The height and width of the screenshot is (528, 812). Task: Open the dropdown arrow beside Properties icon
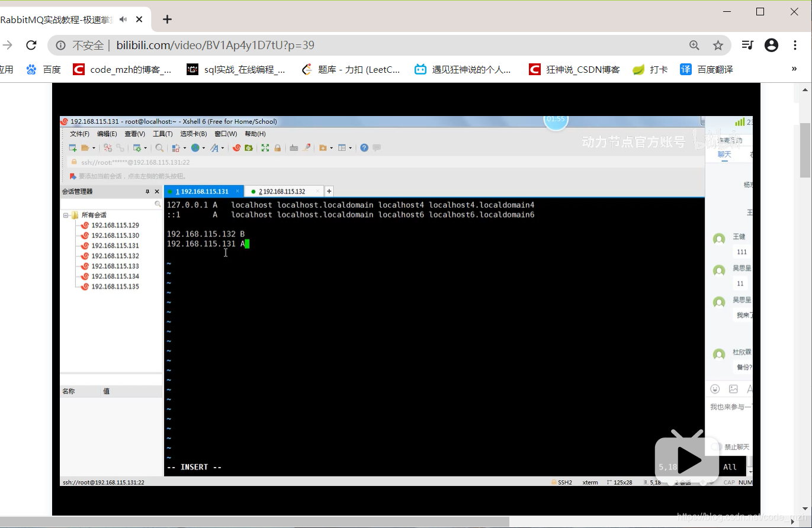(x=146, y=148)
